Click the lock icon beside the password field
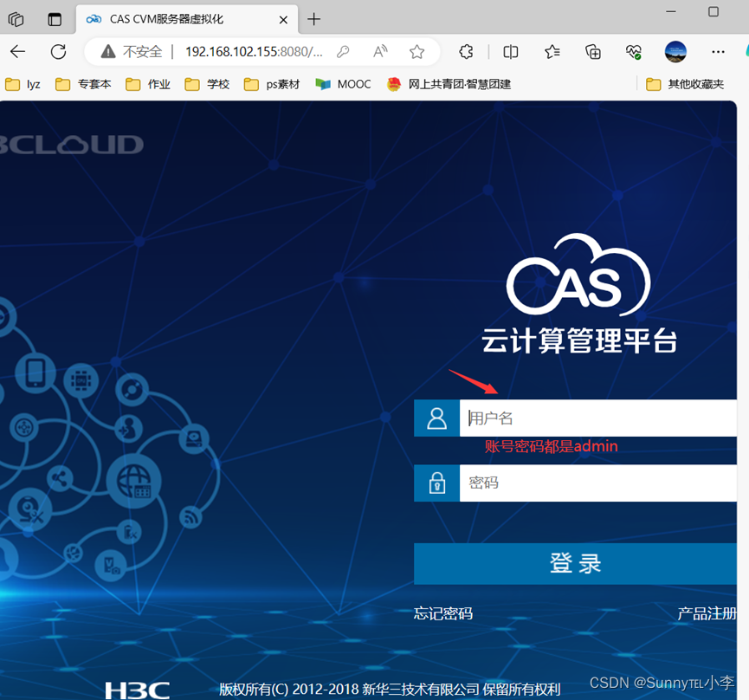Image resolution: width=749 pixels, height=700 pixels. pyautogui.click(x=436, y=483)
